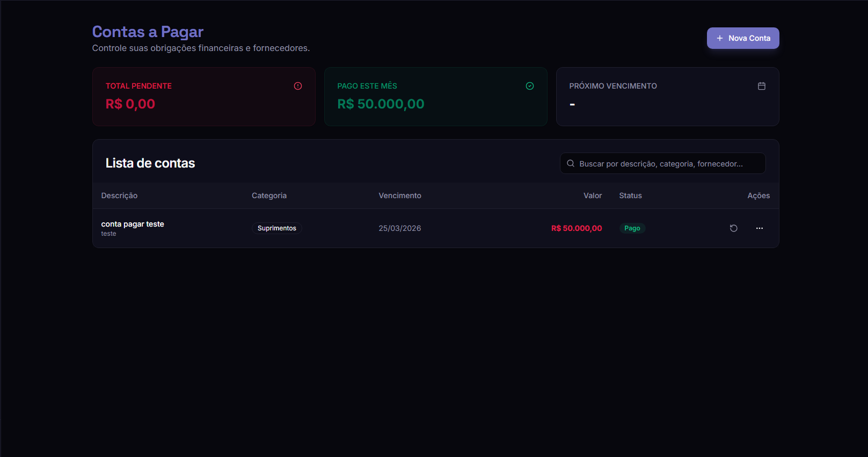Click the R$ 50.000,00 value in the row
This screenshot has width=868, height=457.
pos(576,228)
